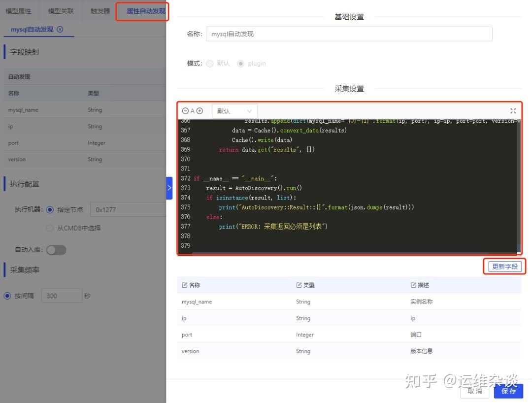Close the mysql自动发现 tab
The height and width of the screenshot is (403, 532).
[60, 30]
